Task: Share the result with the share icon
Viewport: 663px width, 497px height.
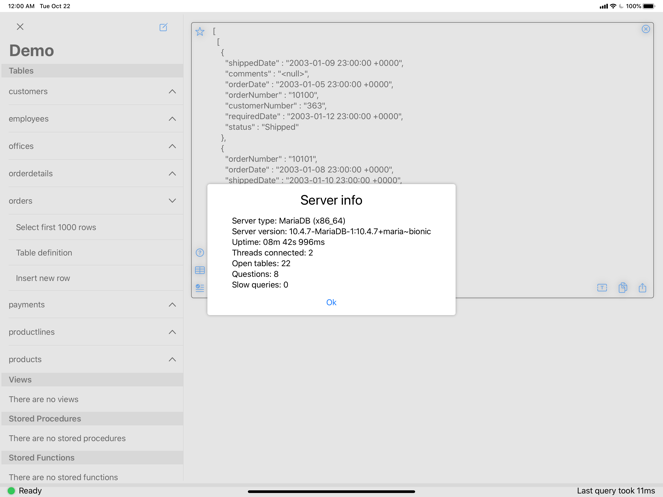Action: pos(642,288)
